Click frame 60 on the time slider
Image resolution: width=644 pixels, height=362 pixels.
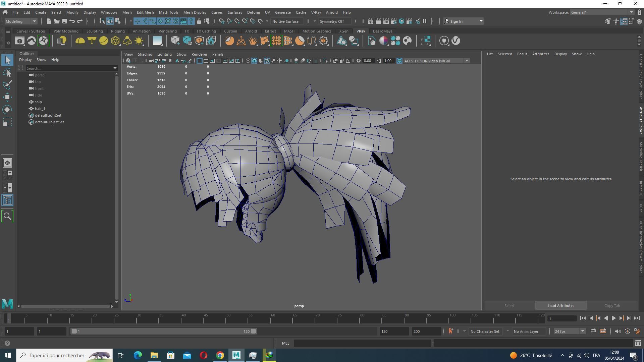[x=273, y=318]
